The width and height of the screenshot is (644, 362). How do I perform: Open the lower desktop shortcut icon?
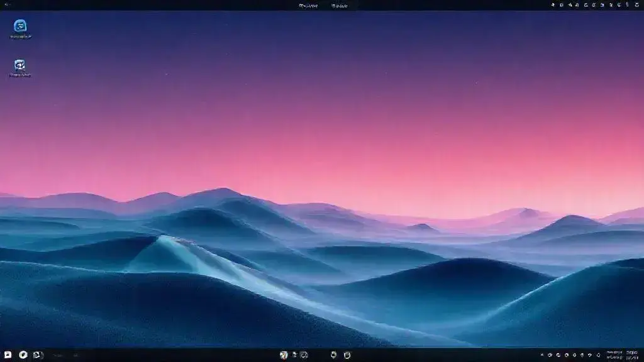coord(19,65)
